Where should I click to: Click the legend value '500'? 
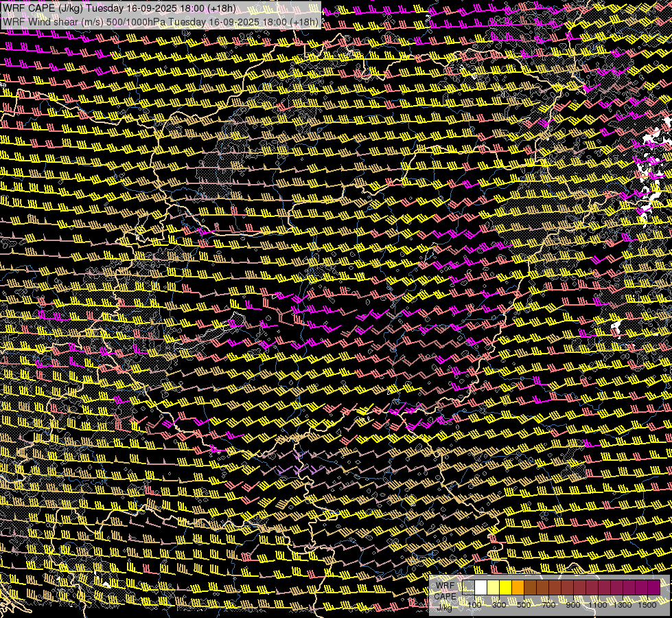tap(524, 605)
